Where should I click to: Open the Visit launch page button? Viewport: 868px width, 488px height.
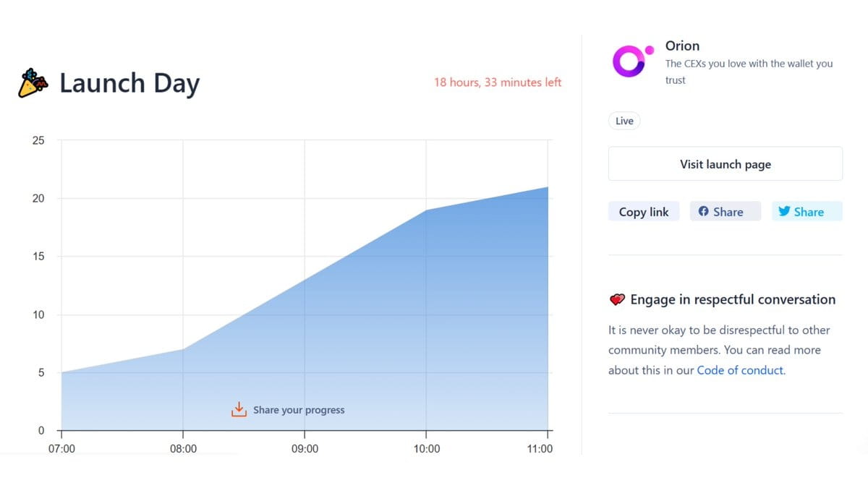[x=725, y=164]
